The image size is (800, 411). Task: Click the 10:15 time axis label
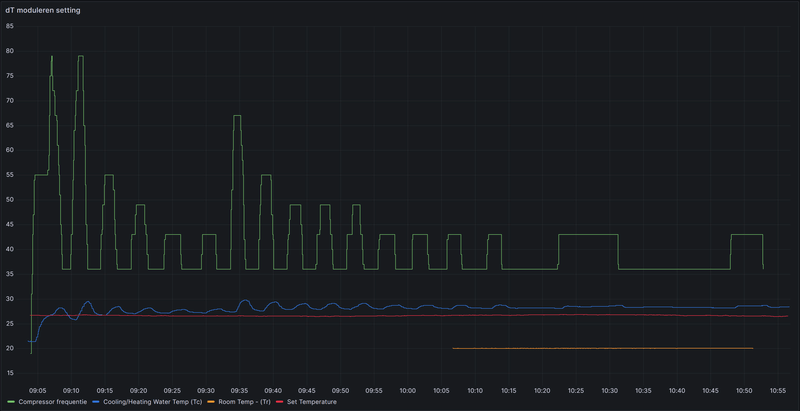click(508, 391)
